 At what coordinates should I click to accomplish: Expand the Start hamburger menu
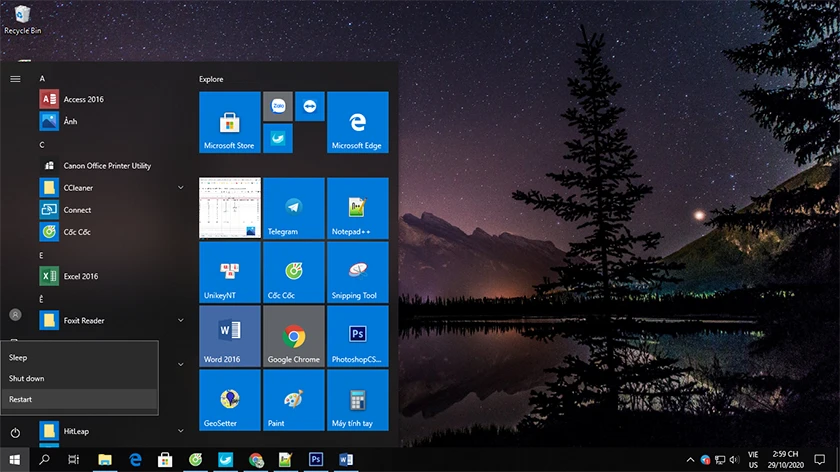coord(15,79)
